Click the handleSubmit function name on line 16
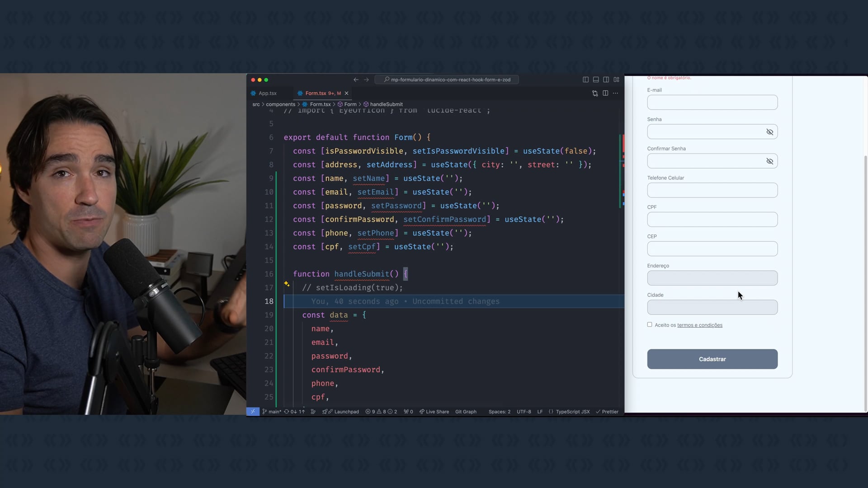868x488 pixels. pyautogui.click(x=362, y=274)
